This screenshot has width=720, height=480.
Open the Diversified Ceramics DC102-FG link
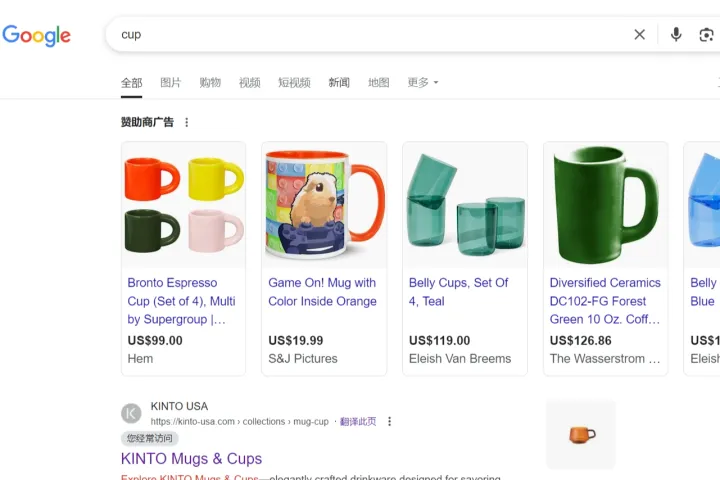click(605, 301)
